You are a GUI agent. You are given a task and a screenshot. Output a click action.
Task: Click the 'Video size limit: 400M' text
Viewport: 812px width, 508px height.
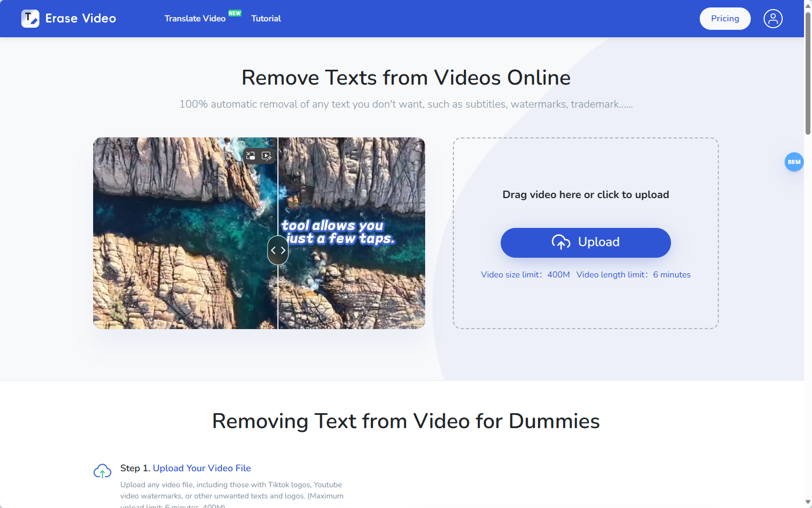(525, 275)
